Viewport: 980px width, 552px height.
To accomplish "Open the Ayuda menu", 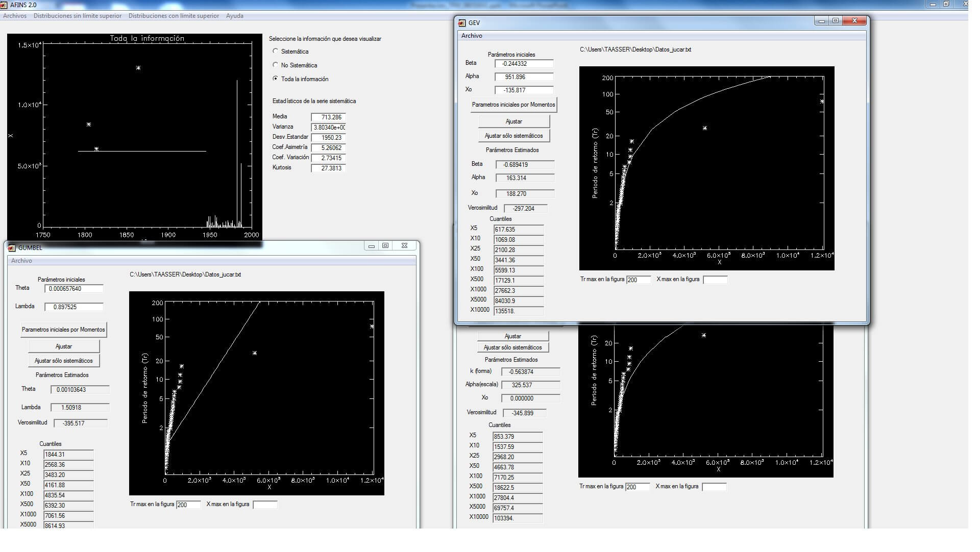I will coord(235,16).
